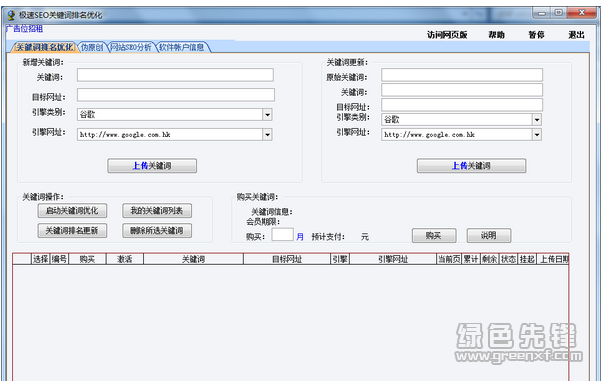Viewport: 604px width, 381px height.
Task: Focus the 原始关键词 input field
Action: (x=462, y=75)
